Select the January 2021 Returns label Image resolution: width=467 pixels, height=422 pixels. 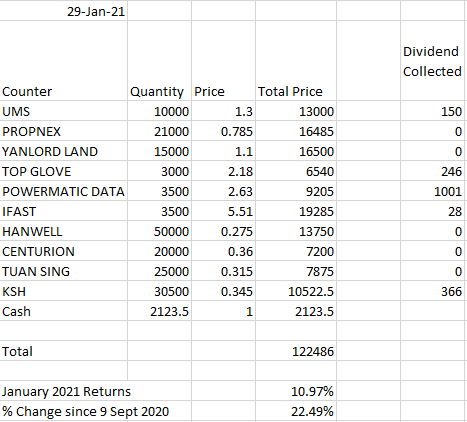coord(66,391)
